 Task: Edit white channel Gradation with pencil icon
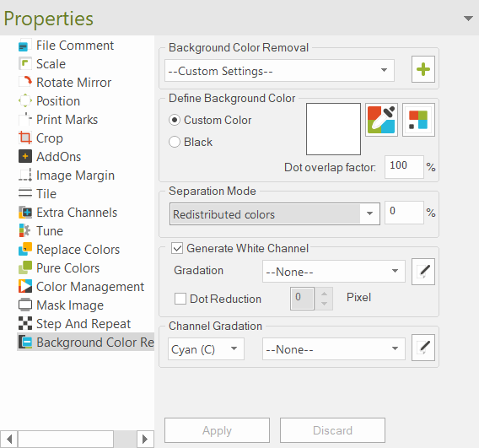click(423, 272)
